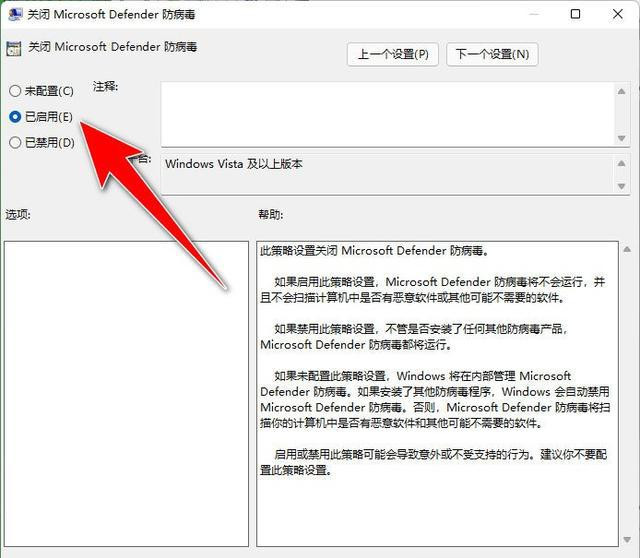This screenshot has height=558, width=640.
Task: Click the help paragraph starting '如果启用此策略设置'
Action: pos(433,289)
